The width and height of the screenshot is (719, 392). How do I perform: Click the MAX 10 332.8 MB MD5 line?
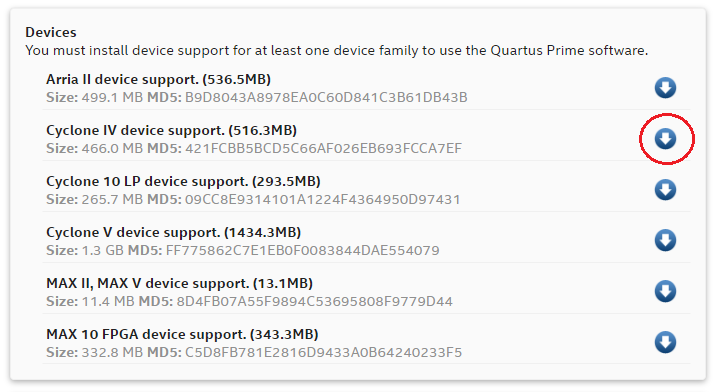254,352
